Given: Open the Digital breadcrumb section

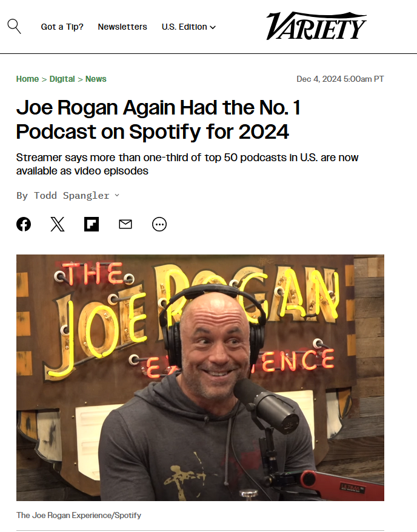Looking at the screenshot, I should point(62,79).
